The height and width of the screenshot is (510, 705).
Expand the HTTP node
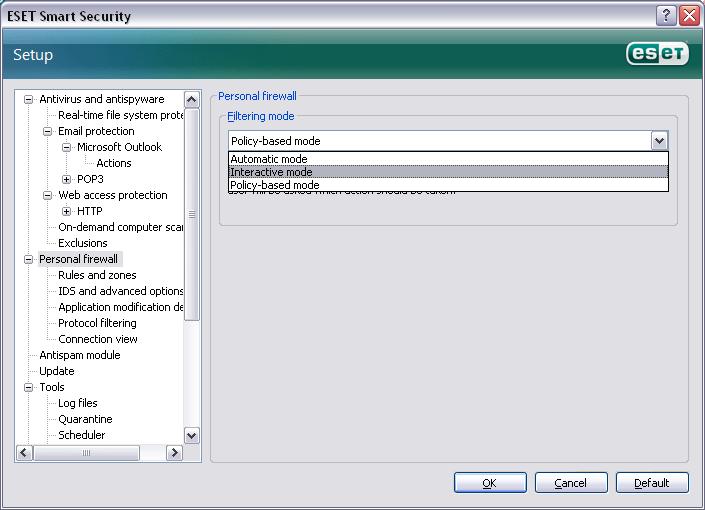point(66,211)
